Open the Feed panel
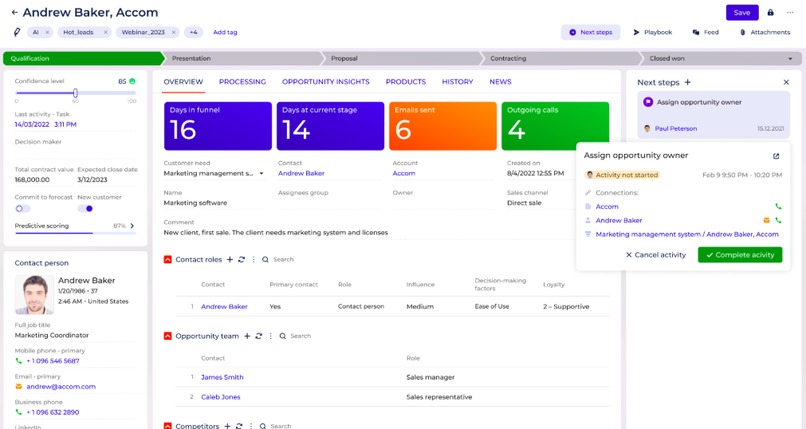 [x=706, y=32]
